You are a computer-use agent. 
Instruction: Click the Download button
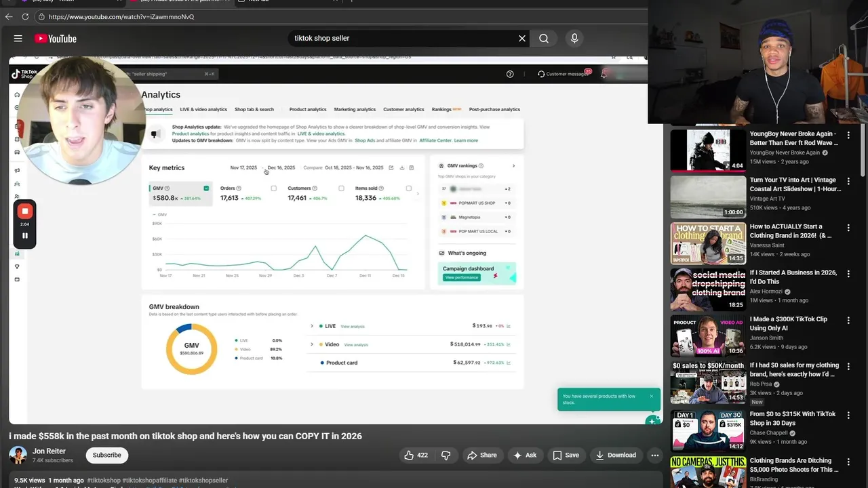pyautogui.click(x=616, y=455)
